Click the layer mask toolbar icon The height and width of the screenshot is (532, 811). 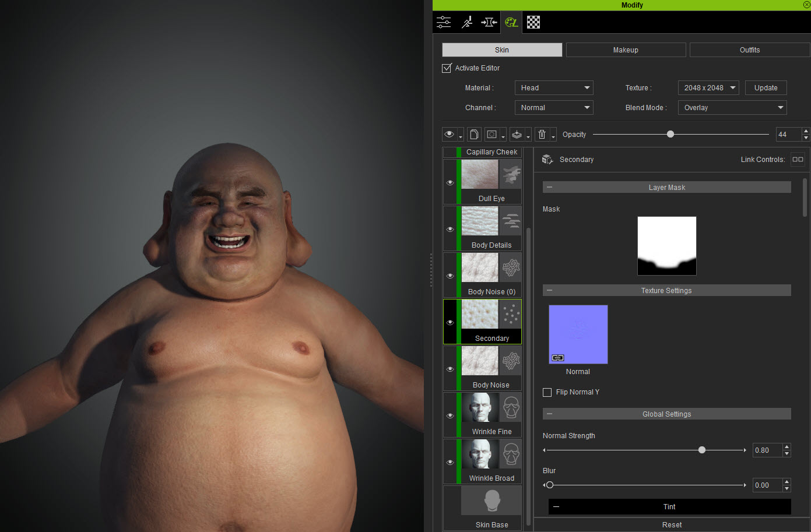click(492, 135)
